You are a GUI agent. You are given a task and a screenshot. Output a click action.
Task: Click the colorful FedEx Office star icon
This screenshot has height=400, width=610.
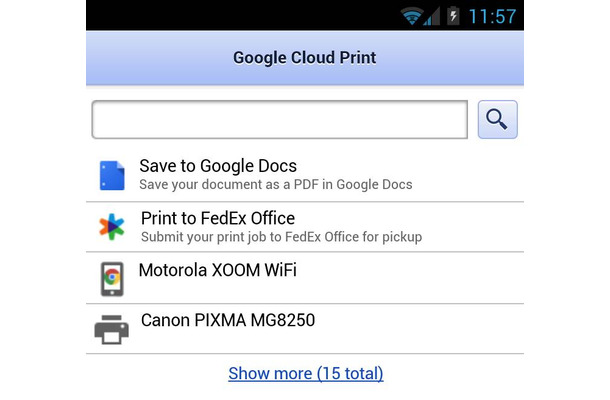pyautogui.click(x=112, y=227)
